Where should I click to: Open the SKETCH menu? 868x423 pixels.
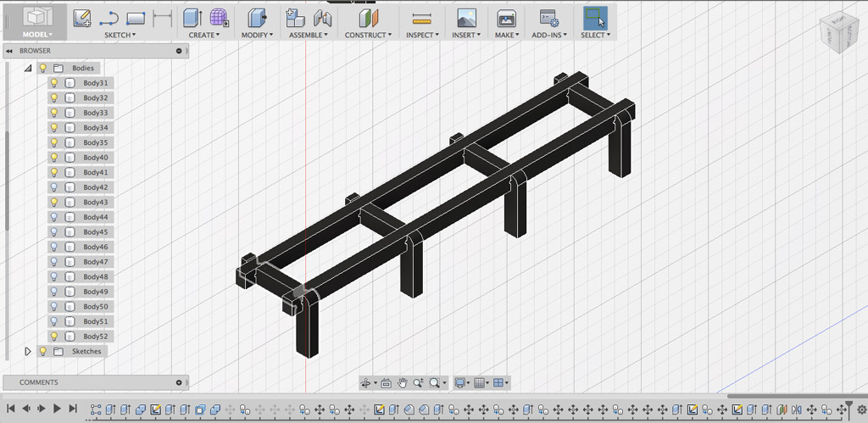[120, 35]
